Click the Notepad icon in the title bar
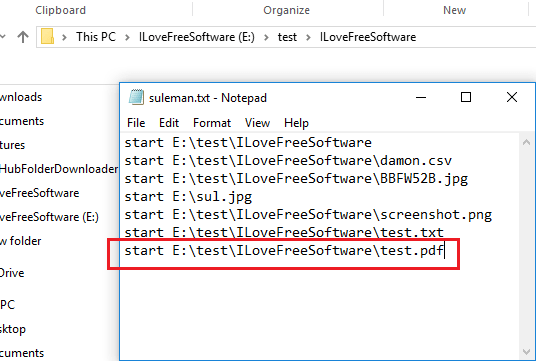The height and width of the screenshot is (361, 536). [x=136, y=97]
